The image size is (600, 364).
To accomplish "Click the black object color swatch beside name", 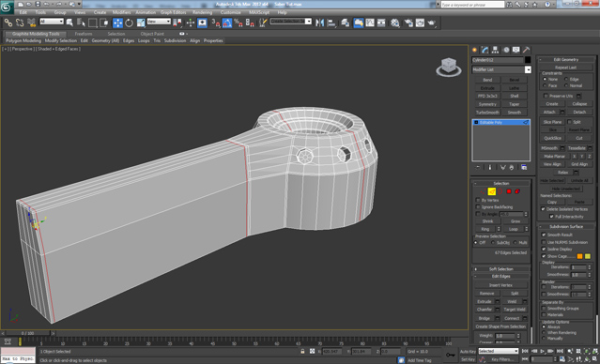I will click(x=528, y=60).
